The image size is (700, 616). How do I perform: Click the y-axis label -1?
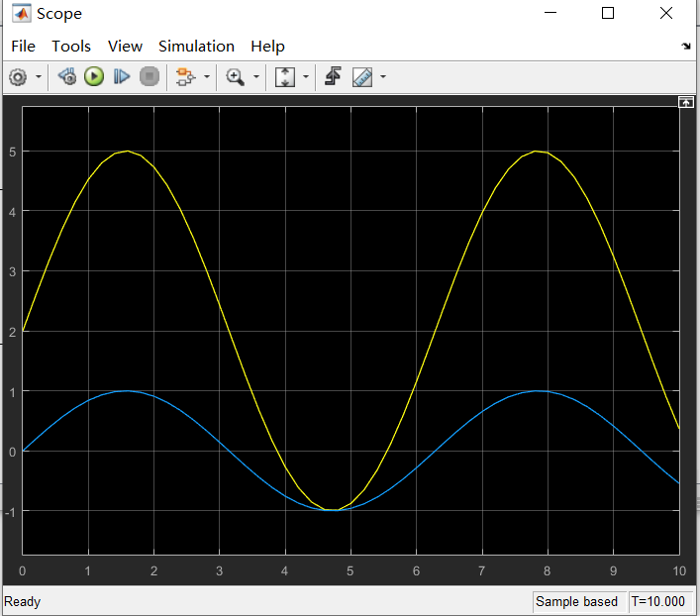click(x=10, y=512)
